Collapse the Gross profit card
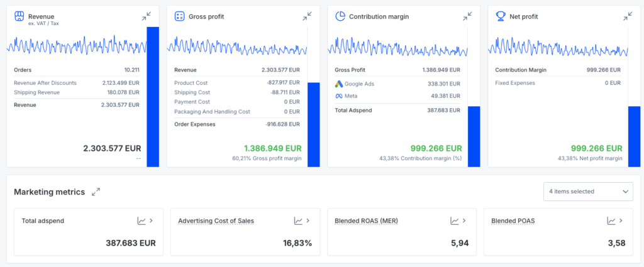Screen dimensions: 644x267 coord(307,16)
